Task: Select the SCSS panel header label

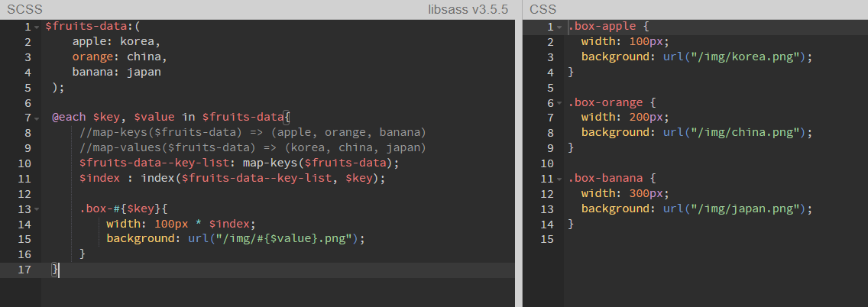Action: 25,9
